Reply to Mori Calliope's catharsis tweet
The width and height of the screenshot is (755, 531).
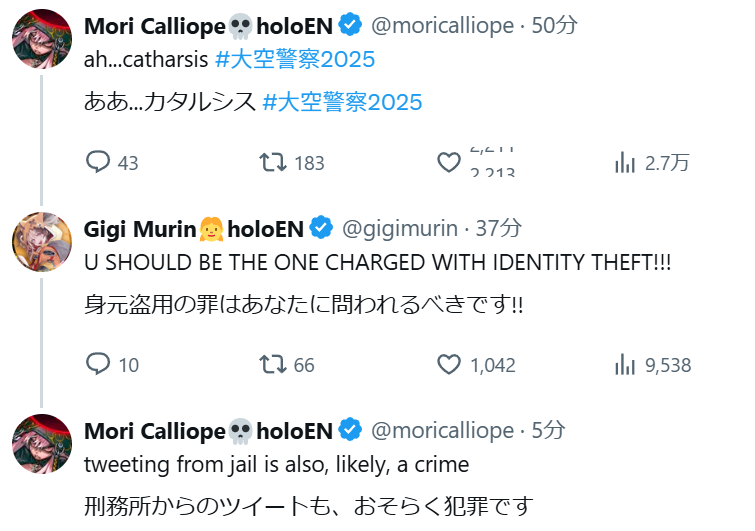[x=98, y=163]
